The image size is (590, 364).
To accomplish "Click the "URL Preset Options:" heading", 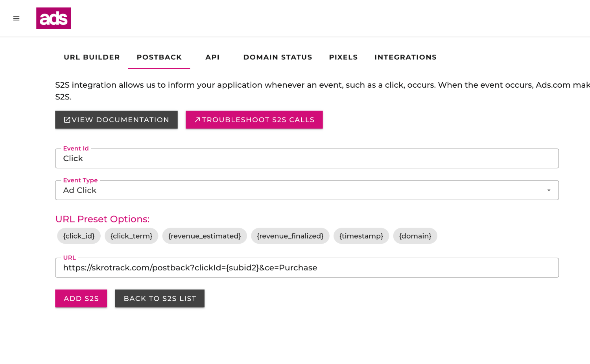I will [102, 219].
